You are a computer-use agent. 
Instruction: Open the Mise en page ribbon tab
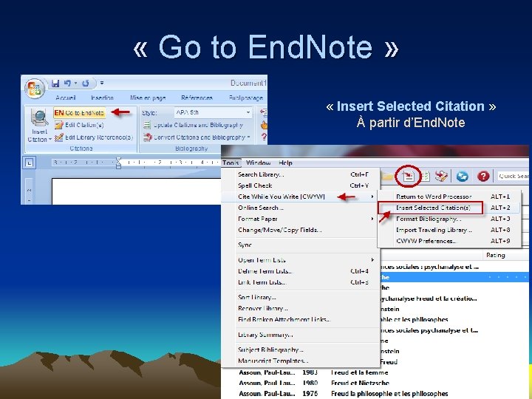(148, 98)
